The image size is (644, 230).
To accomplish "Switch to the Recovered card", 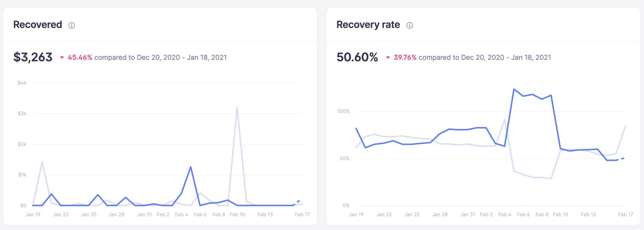I will [38, 25].
